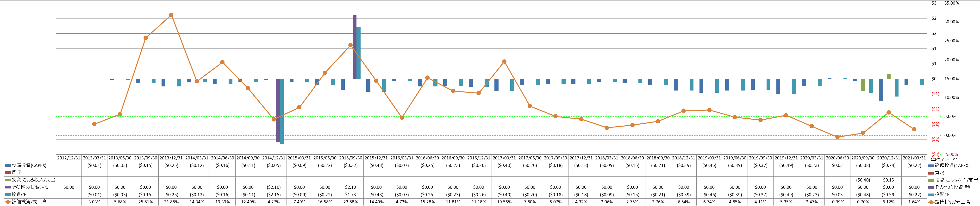The image size is (980, 206).
Task: Click the purple その他の投資活動 swatch in the right-side legend
Action: tap(931, 187)
